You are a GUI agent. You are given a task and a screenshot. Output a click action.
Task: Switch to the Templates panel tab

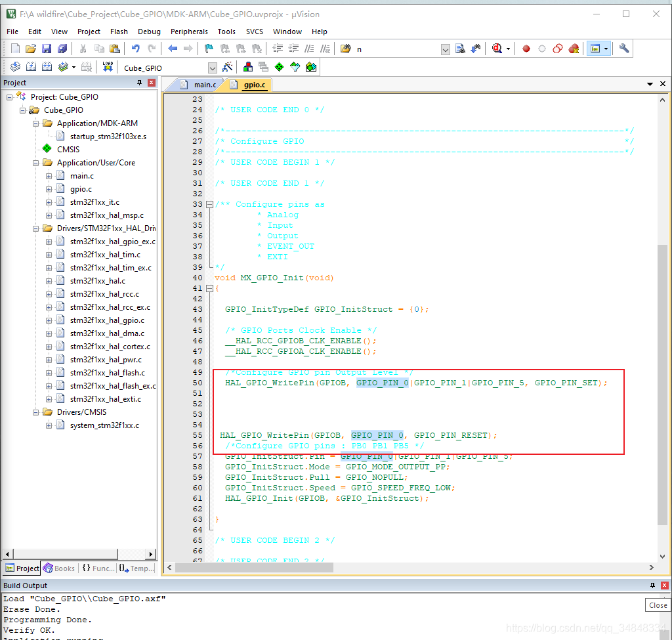click(x=137, y=568)
